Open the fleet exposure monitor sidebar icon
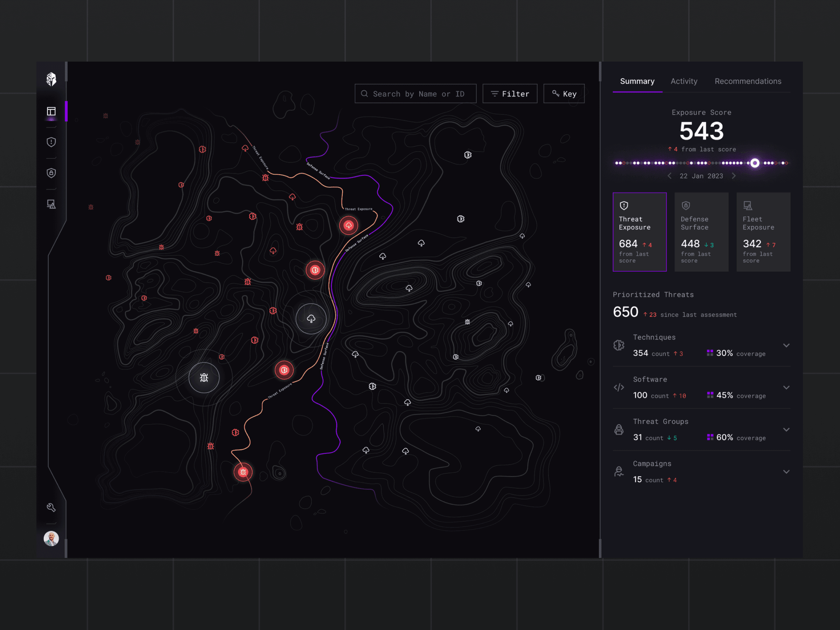 pyautogui.click(x=51, y=204)
